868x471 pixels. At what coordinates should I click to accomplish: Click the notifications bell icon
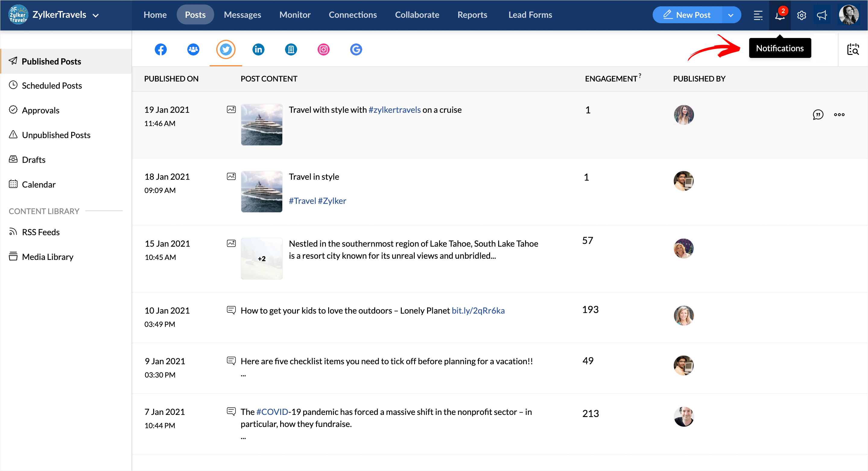click(779, 15)
